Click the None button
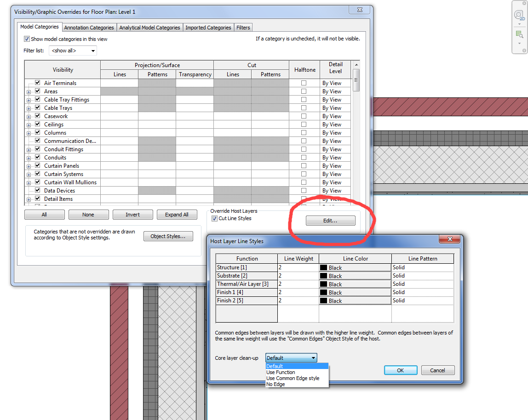Viewport: 528px width, 420px height. (x=89, y=215)
